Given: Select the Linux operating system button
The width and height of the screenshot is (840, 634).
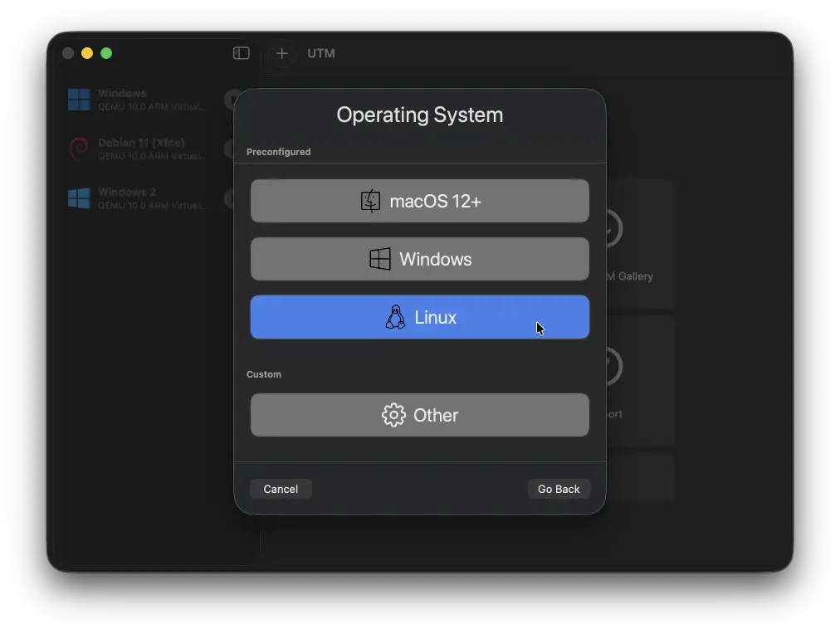Looking at the screenshot, I should 419,317.
